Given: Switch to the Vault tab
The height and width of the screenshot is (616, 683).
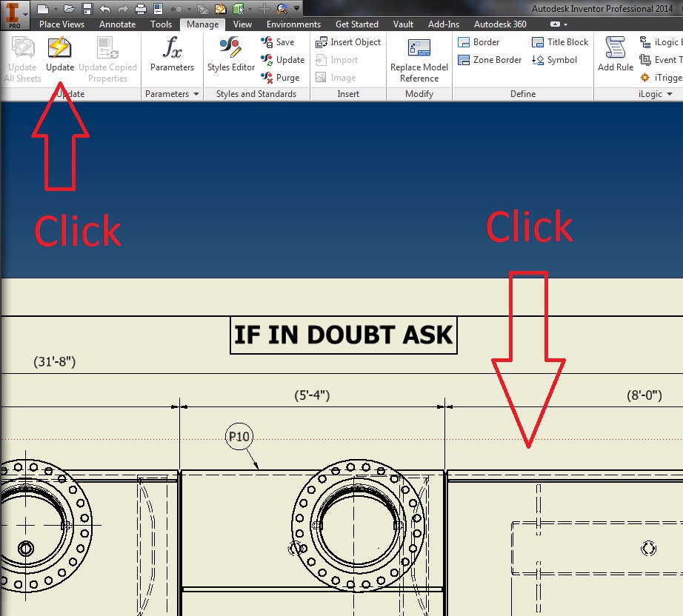Looking at the screenshot, I should [x=403, y=24].
